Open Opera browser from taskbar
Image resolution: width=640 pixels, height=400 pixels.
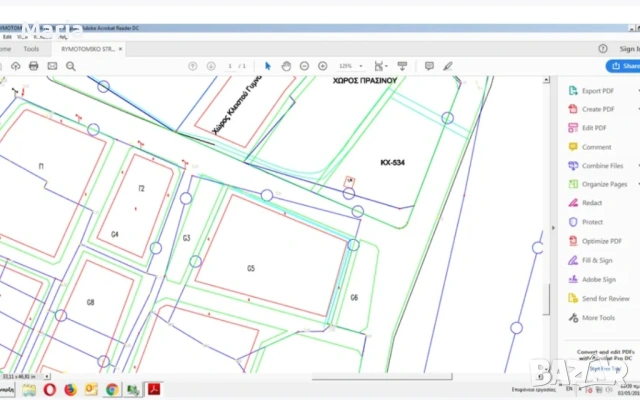tap(49, 389)
